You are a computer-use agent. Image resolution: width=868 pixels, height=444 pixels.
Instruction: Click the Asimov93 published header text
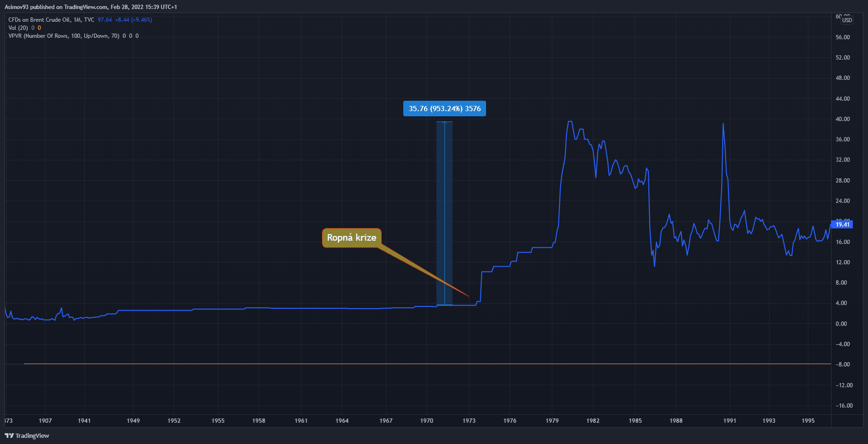click(90, 7)
